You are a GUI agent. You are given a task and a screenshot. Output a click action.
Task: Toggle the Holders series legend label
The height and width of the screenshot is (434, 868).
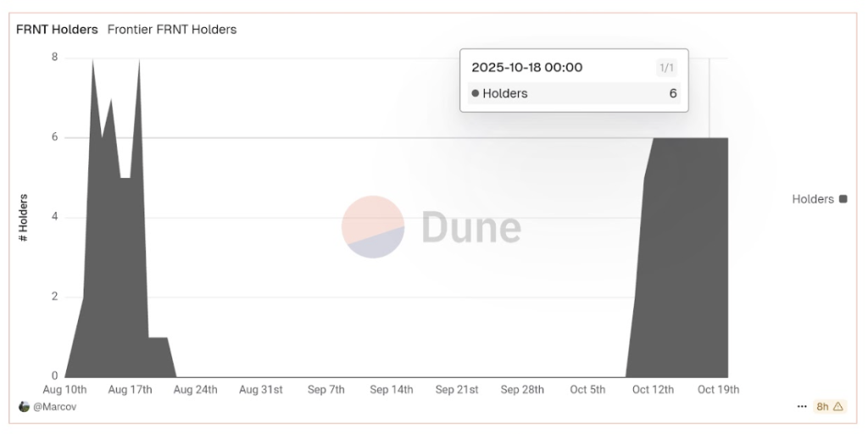[x=813, y=199]
